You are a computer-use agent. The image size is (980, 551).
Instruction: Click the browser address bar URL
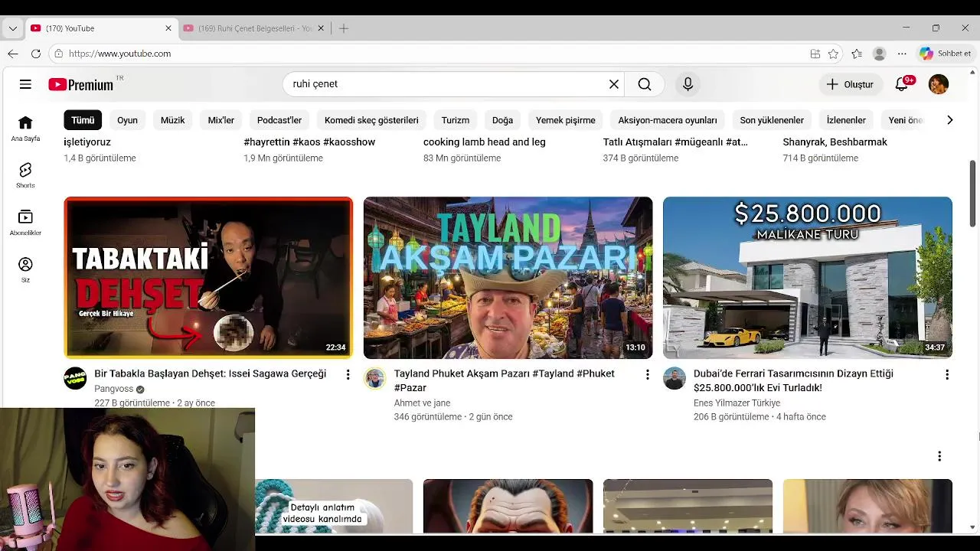pos(119,54)
